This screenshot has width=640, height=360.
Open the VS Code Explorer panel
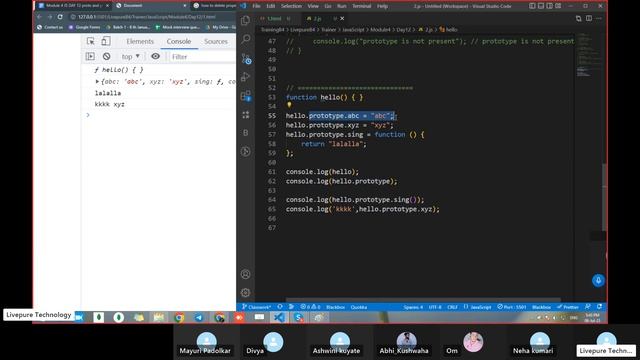245,20
